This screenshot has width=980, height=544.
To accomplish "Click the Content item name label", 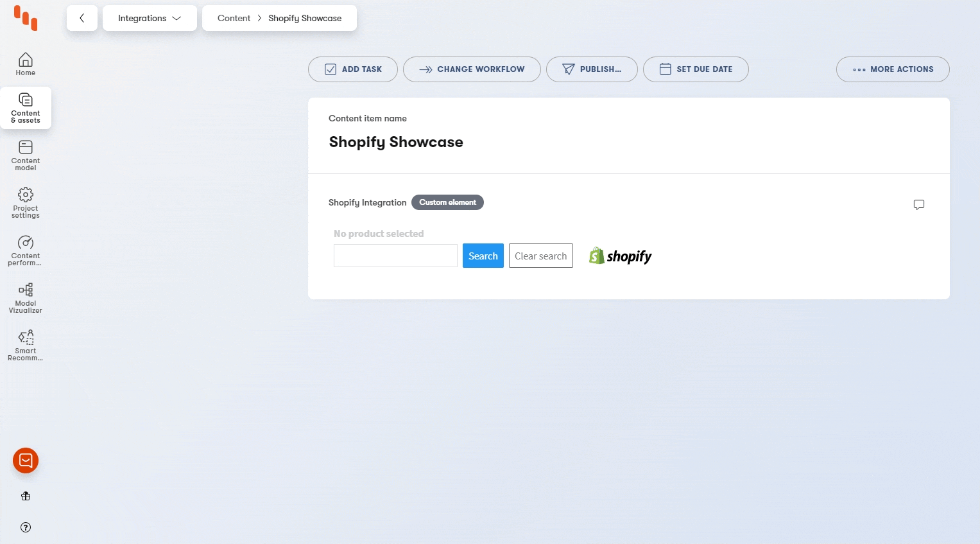I will (368, 118).
